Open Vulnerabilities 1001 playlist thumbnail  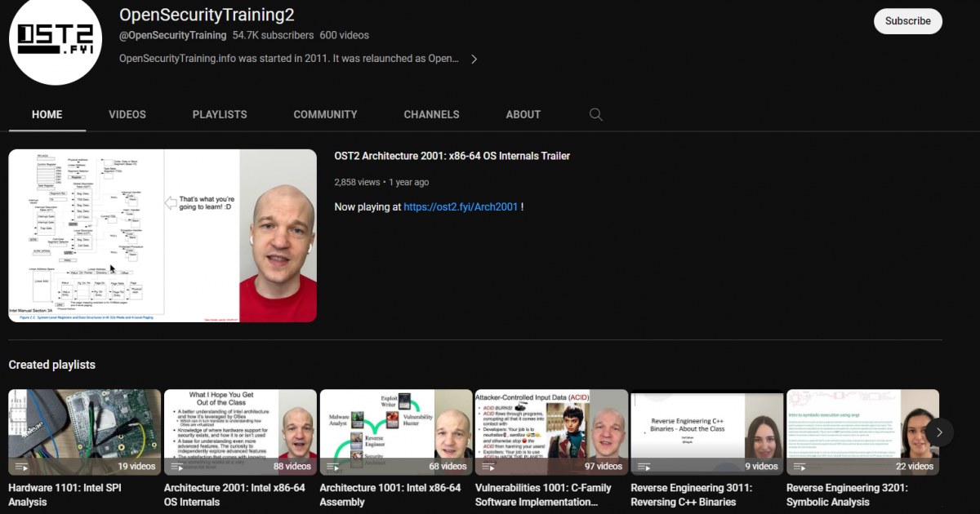point(552,432)
